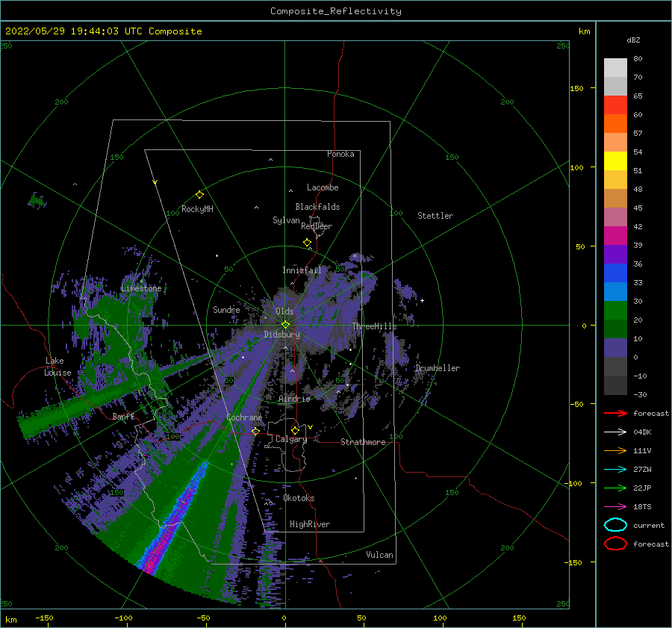Click the Lake Louise label

click(x=57, y=367)
